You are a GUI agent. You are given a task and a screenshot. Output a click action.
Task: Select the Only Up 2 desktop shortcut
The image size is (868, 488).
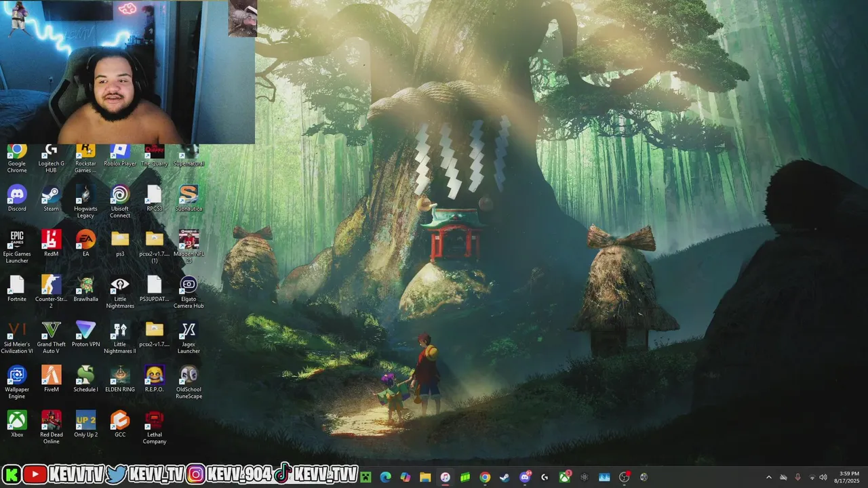pos(85,424)
